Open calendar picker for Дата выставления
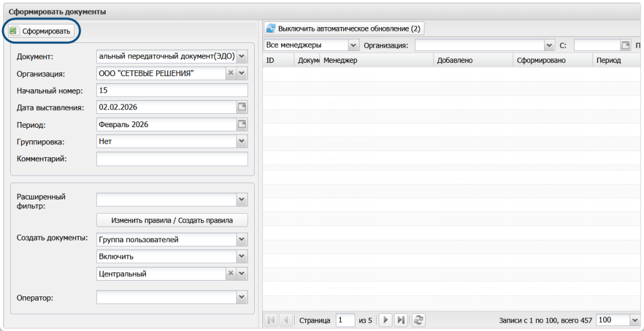This screenshot has width=644, height=331. coord(242,108)
